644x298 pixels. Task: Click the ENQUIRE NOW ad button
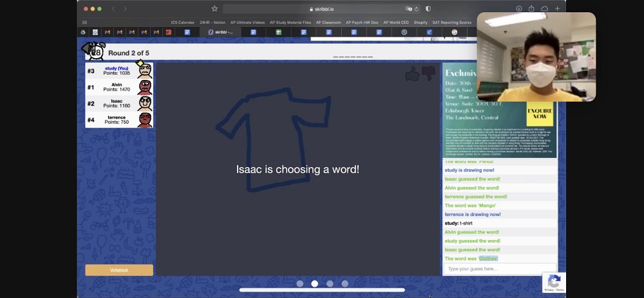[540, 114]
